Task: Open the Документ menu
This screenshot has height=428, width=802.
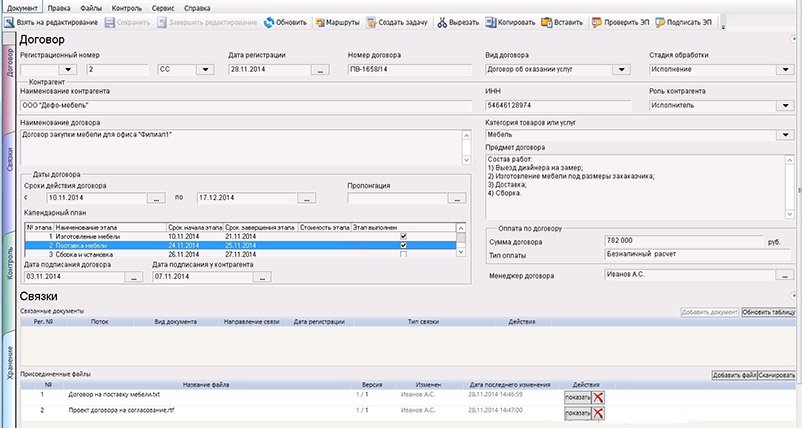Action: pyautogui.click(x=22, y=8)
